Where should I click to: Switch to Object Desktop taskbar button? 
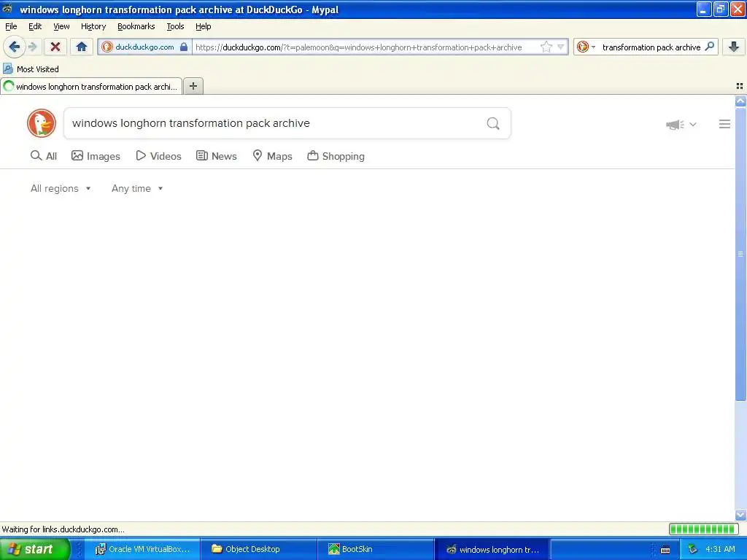click(259, 549)
